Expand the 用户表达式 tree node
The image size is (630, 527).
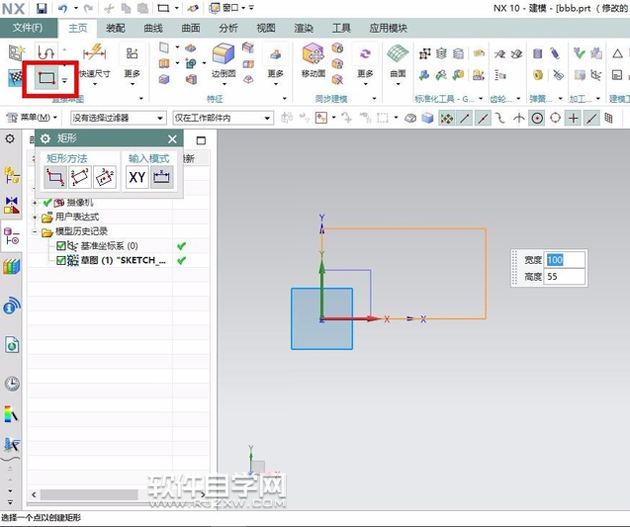coord(36,217)
